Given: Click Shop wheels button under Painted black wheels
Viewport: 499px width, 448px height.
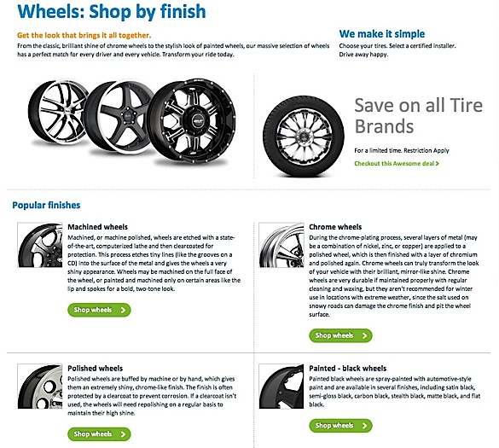Looking at the screenshot, I should click(340, 426).
